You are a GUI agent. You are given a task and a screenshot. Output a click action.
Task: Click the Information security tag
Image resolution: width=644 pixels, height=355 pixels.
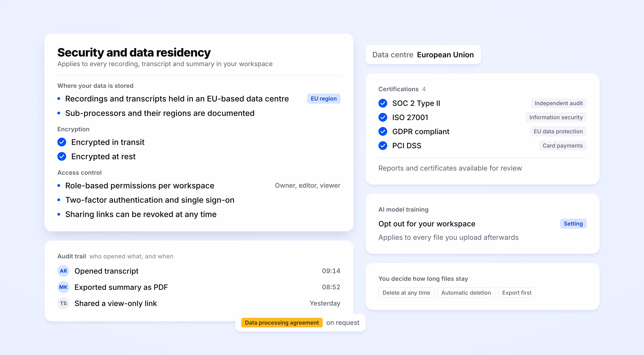pos(556,117)
